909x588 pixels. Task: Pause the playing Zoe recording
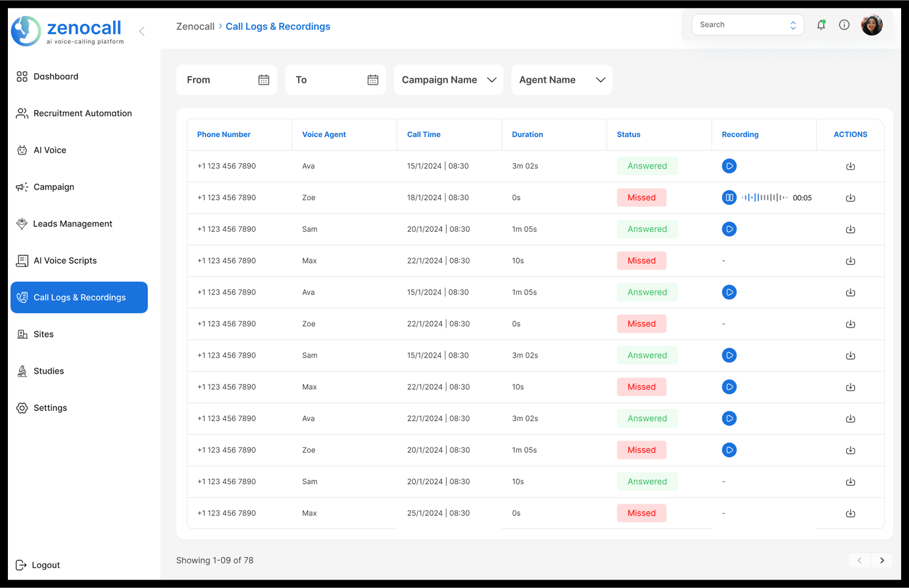pos(729,197)
